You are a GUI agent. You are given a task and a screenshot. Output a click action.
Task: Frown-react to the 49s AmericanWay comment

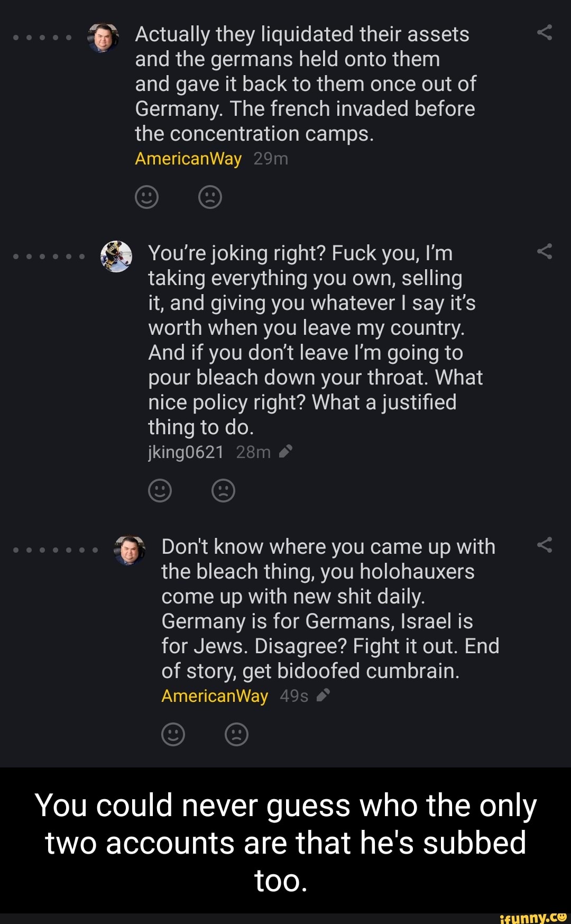point(236,734)
